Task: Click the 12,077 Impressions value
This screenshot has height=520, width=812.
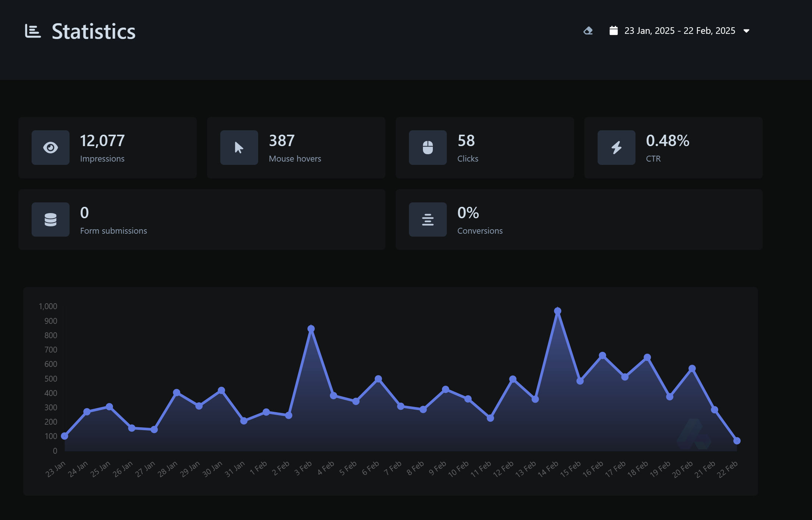Action: [x=102, y=141]
